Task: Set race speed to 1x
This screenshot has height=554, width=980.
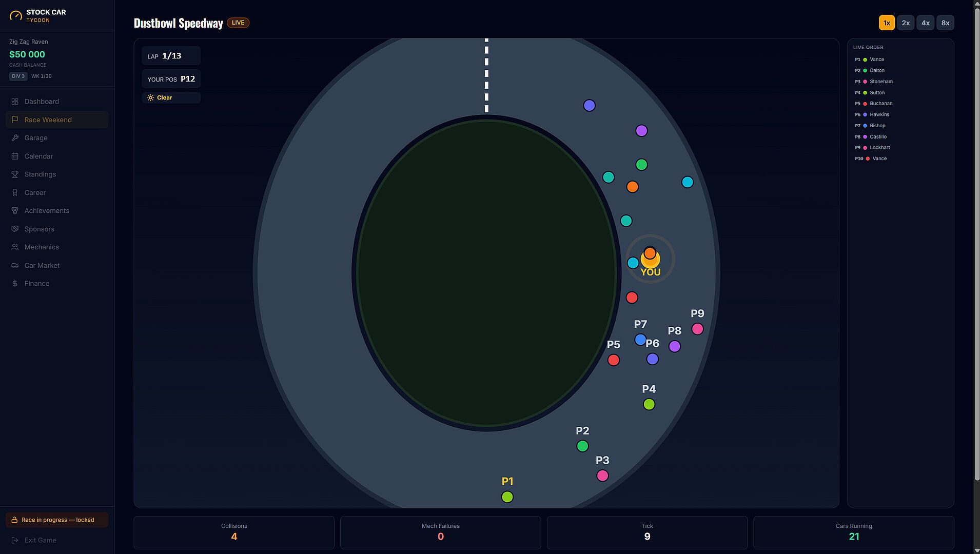Action: (x=887, y=23)
